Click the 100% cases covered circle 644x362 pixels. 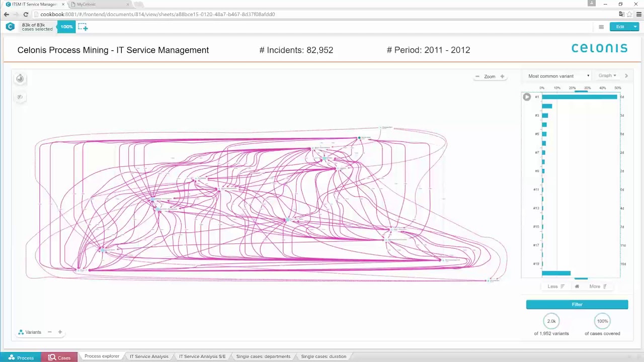pos(602,321)
